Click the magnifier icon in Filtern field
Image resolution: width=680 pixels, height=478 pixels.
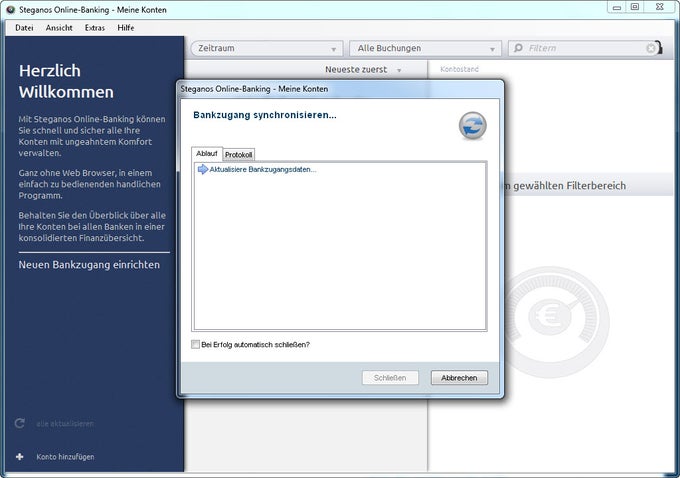pyautogui.click(x=518, y=48)
